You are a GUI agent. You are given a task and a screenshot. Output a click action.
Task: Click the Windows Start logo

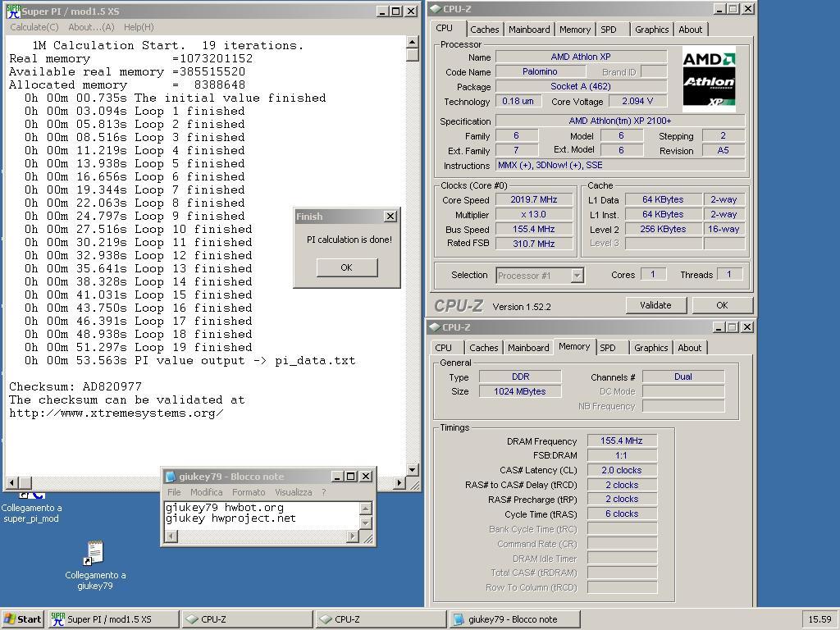pyautogui.click(x=9, y=619)
